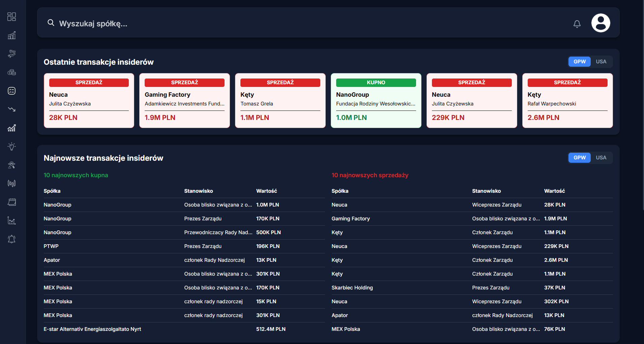Screen dimensions: 644x344
Task: Open the lightbulb ideas sidebar icon
Action: pyautogui.click(x=12, y=147)
